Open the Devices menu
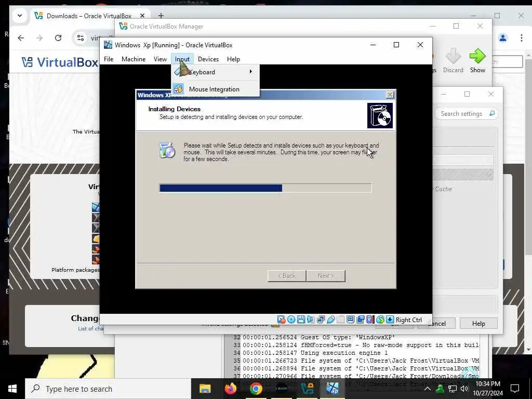The image size is (532, 399). [208, 59]
